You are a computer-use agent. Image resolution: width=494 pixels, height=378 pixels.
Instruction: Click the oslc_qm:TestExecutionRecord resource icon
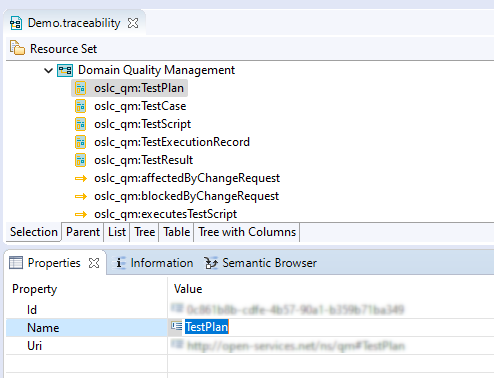point(80,142)
